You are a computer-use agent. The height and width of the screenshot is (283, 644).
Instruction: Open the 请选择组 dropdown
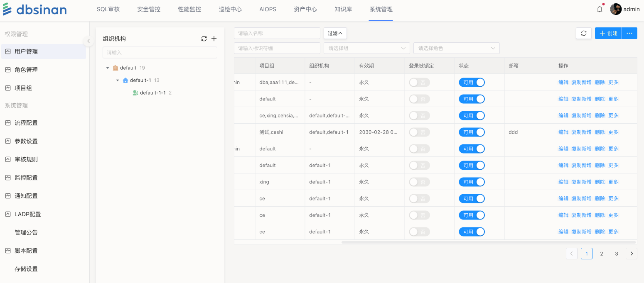pos(366,48)
